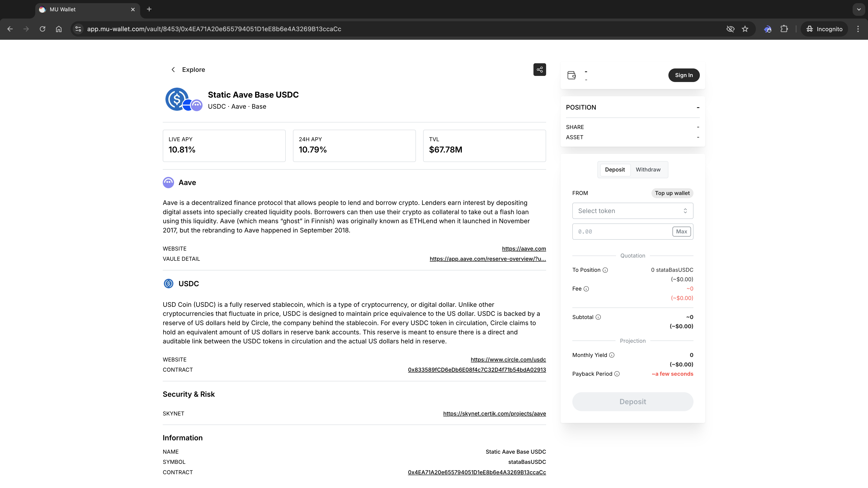Open the Monthly Yield info icon

(612, 355)
